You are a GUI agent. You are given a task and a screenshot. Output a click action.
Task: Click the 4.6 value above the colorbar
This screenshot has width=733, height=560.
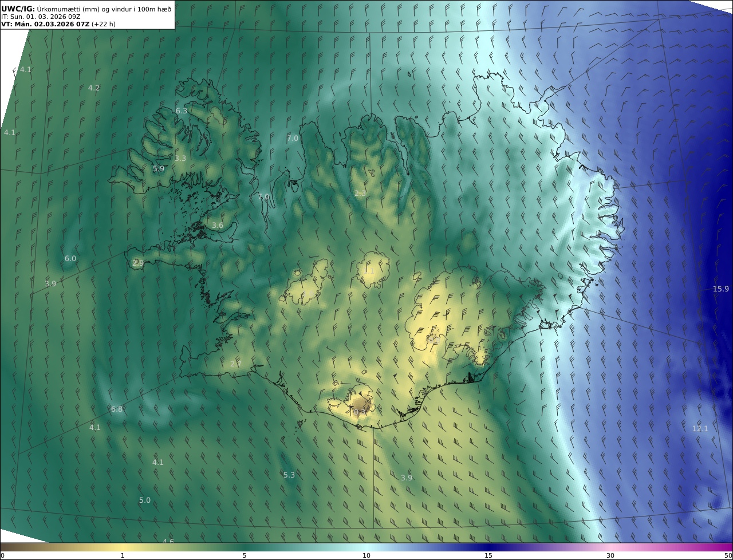168,541
